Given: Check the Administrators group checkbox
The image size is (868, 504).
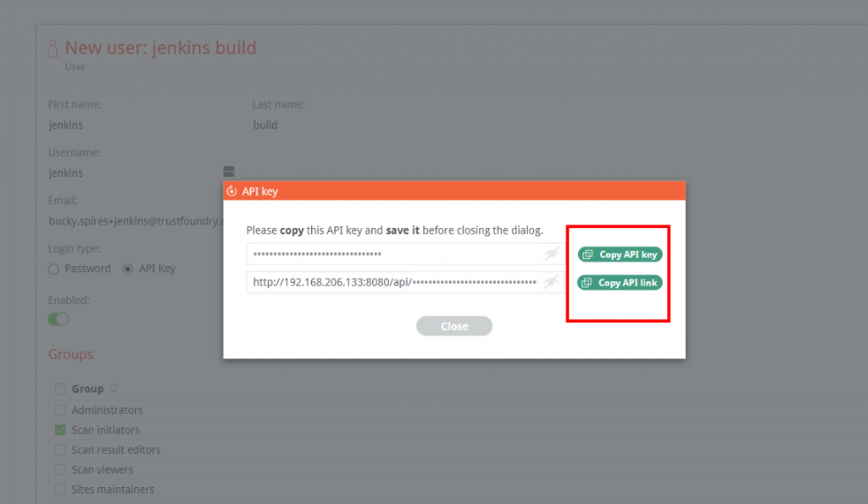Looking at the screenshot, I should (x=60, y=410).
